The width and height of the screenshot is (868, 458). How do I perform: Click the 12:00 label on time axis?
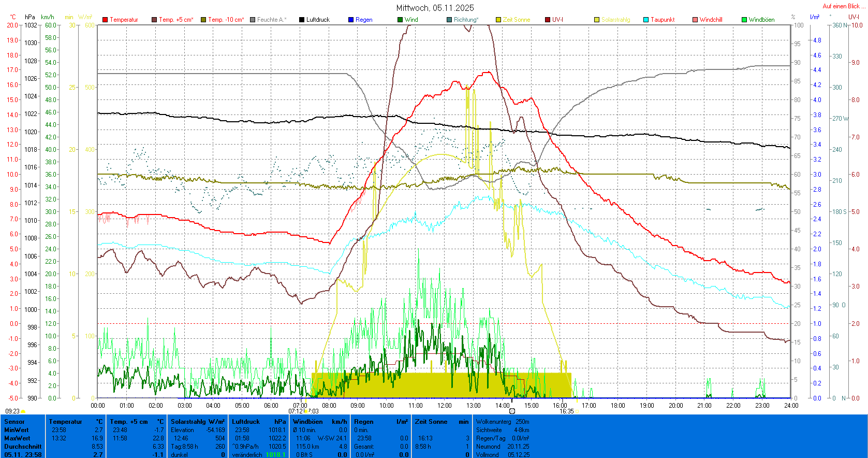click(445, 406)
